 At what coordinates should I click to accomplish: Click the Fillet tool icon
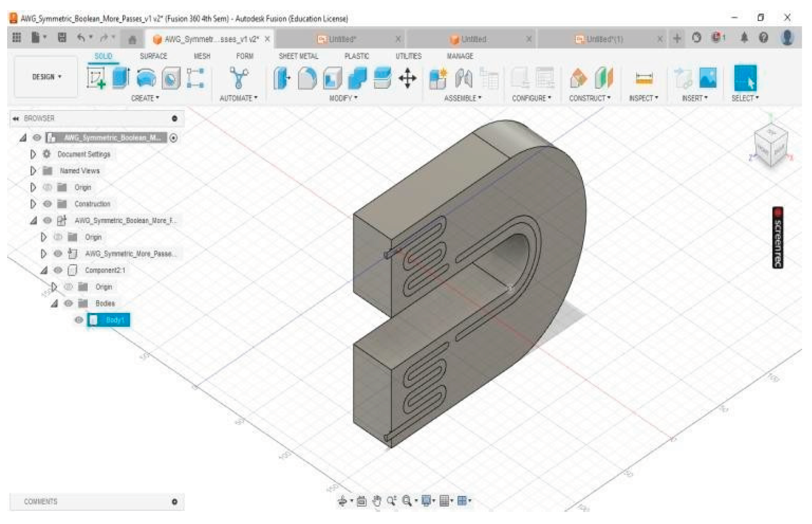(306, 79)
